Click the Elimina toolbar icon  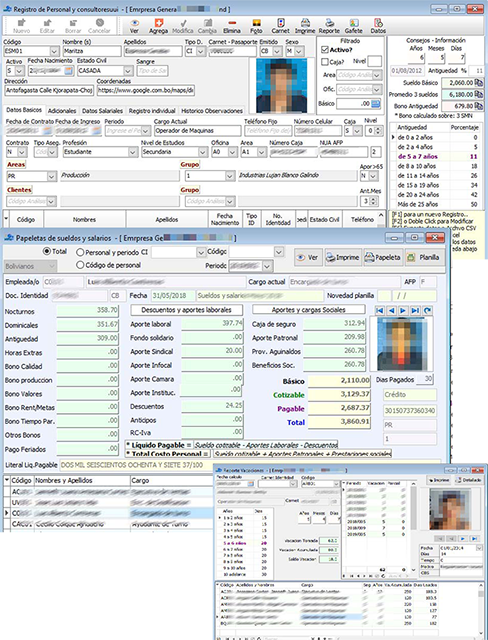tap(232, 23)
